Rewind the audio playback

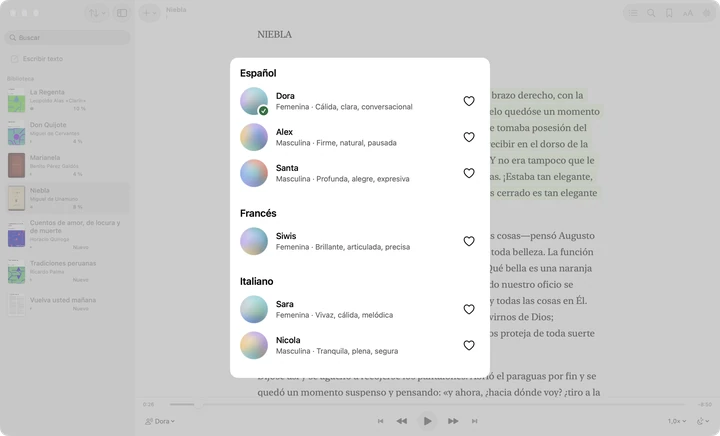tap(402, 421)
